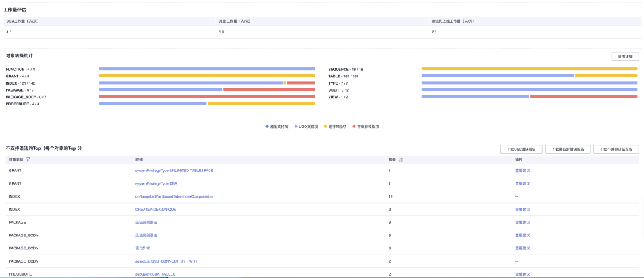Click the 下载SQL错误报告 button

click(521, 149)
